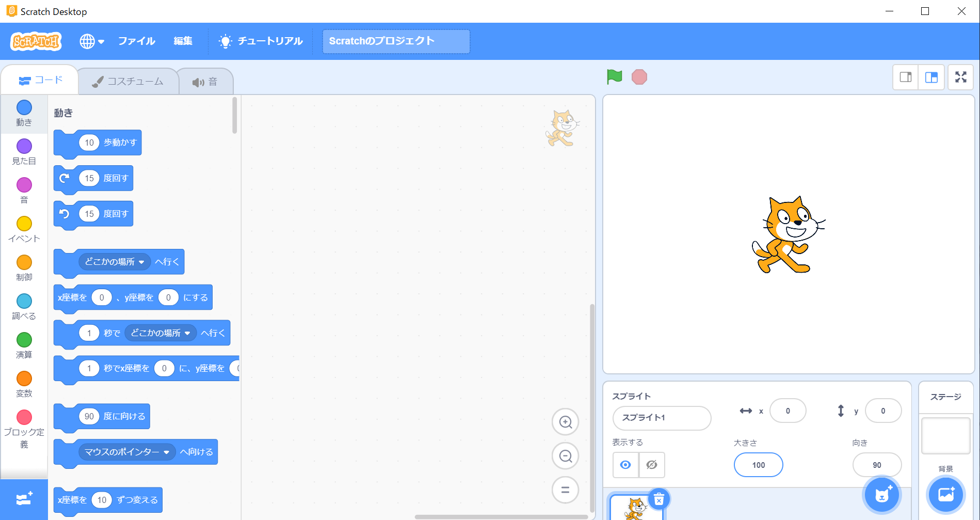This screenshot has height=520, width=980.
Task: Expand マウスのポインター dropdown
Action: click(x=127, y=452)
